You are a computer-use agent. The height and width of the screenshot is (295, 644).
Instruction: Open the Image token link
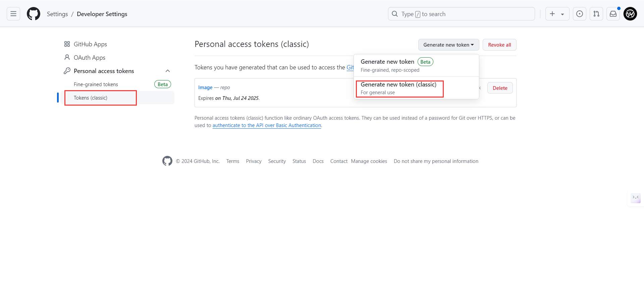205,87
